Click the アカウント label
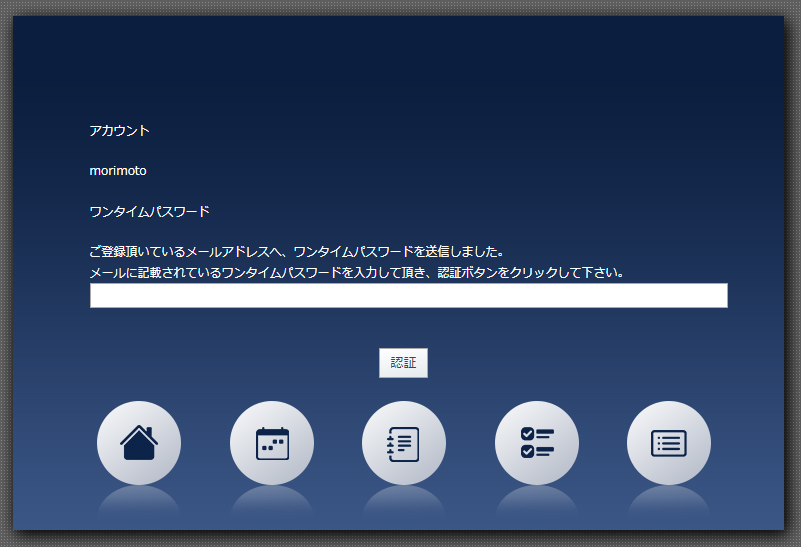 point(119,131)
